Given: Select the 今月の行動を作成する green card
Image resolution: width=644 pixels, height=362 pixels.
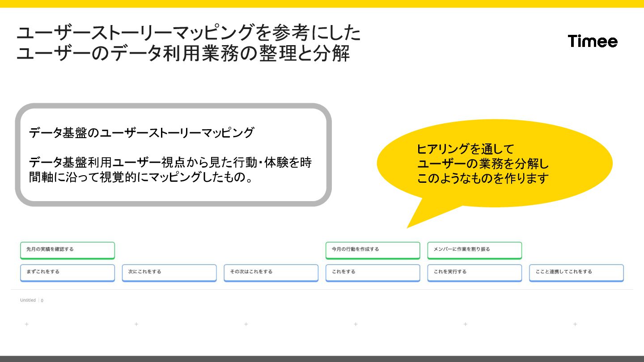Looking at the screenshot, I should [373, 250].
